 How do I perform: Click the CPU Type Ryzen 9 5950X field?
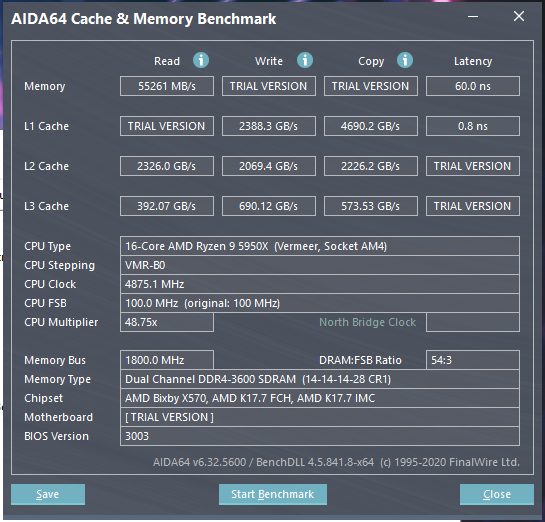tap(320, 246)
